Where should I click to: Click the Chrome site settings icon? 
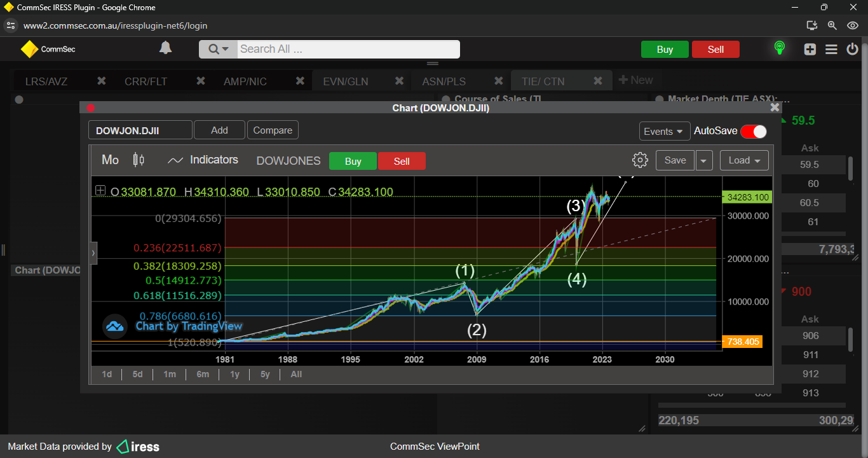pos(10,25)
